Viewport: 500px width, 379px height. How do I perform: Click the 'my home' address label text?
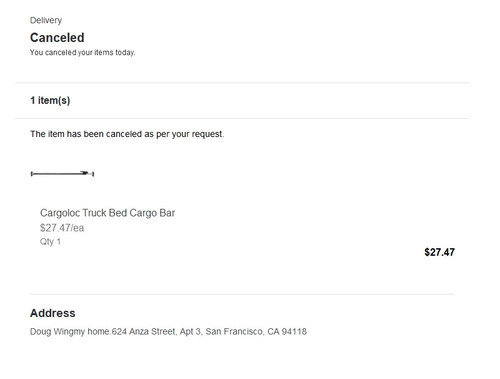[x=91, y=332]
